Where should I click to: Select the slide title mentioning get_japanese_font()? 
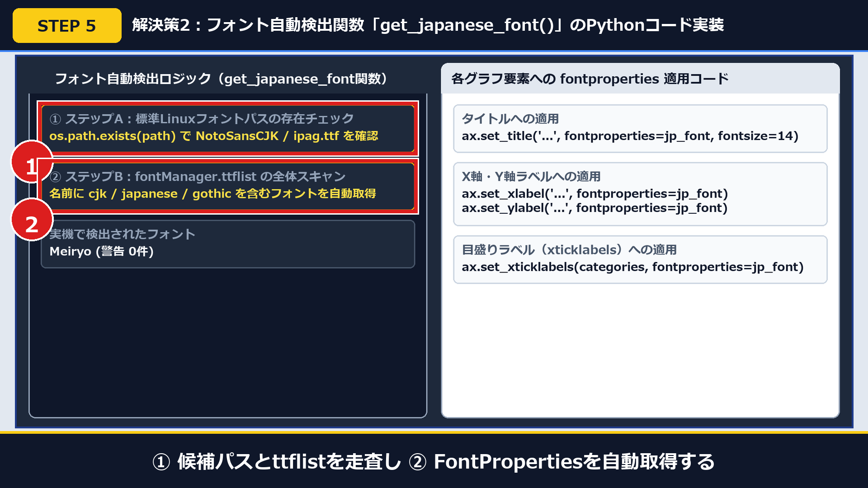[x=428, y=25]
